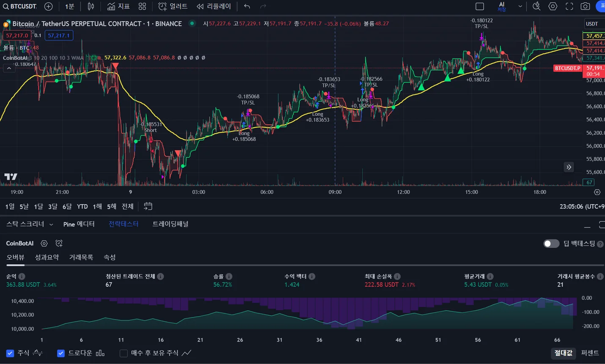Select the 거래목록 tab
Screen dimensions: 605x364
[x=81, y=257]
